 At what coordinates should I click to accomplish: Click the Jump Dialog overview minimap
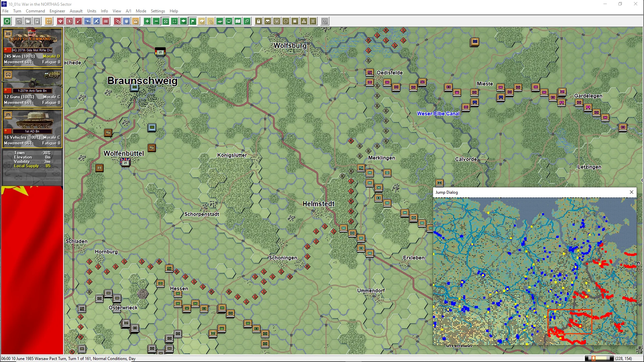pos(535,271)
